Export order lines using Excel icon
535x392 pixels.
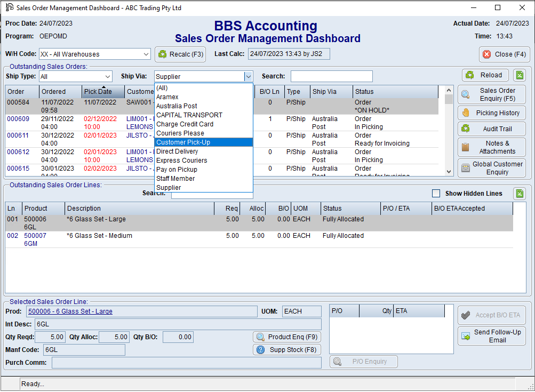pos(520,194)
